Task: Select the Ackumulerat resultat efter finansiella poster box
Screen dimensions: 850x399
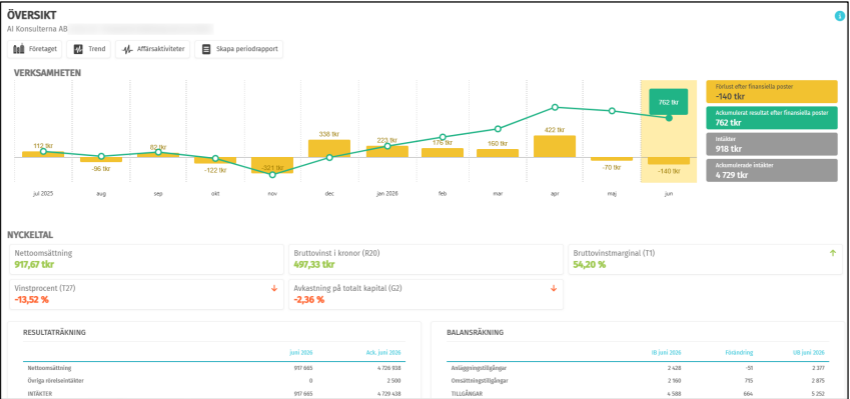Action: tap(771, 118)
